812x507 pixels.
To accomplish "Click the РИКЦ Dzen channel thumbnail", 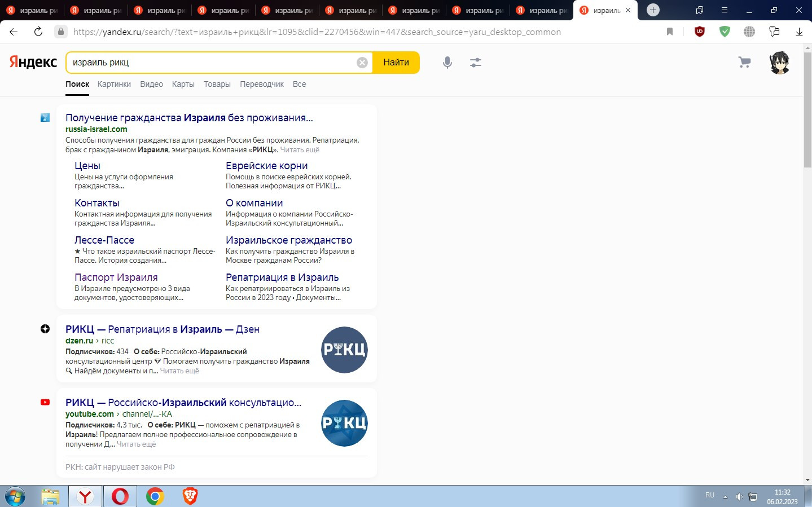I will point(344,350).
